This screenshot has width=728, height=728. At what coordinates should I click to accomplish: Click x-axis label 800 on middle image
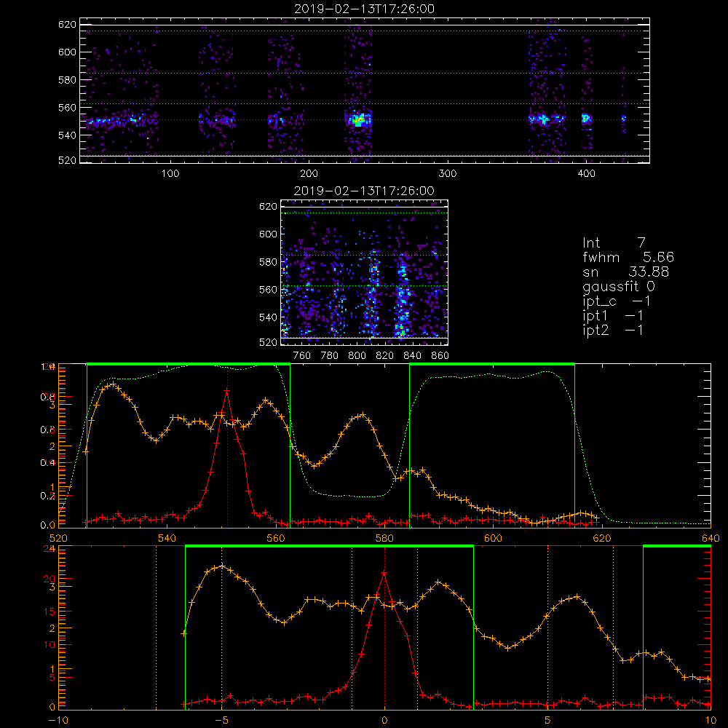(357, 356)
